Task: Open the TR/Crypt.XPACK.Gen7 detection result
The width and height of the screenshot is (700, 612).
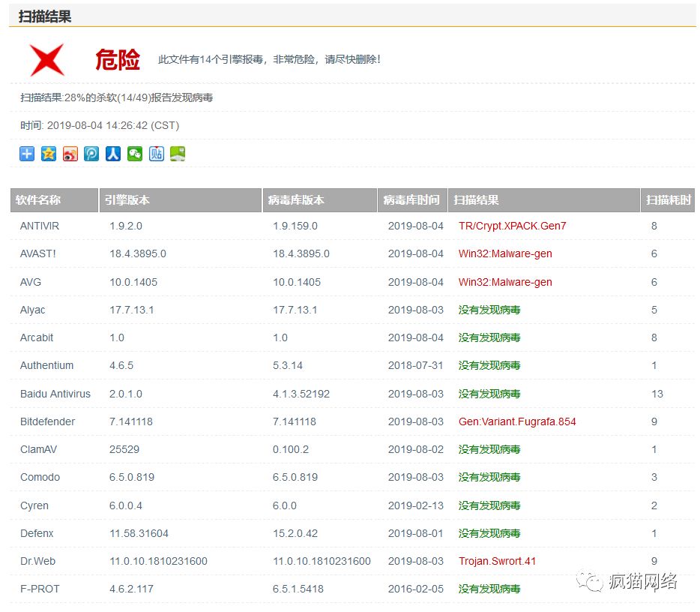Action: pyautogui.click(x=512, y=226)
